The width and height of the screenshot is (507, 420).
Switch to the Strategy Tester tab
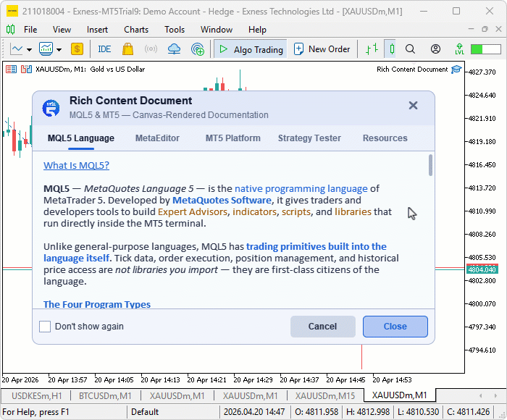(309, 138)
